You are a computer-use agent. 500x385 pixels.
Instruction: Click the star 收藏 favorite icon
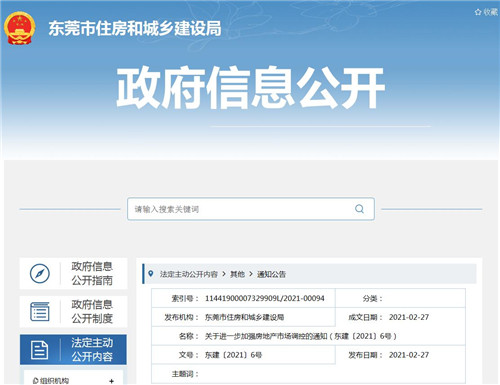click(478, 12)
